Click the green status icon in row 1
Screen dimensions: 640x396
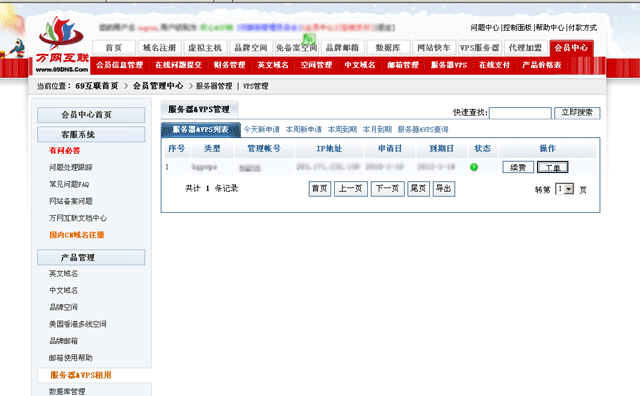pos(474,167)
